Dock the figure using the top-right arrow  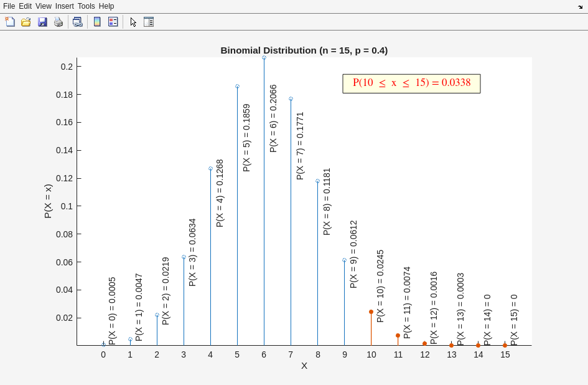tap(580, 7)
